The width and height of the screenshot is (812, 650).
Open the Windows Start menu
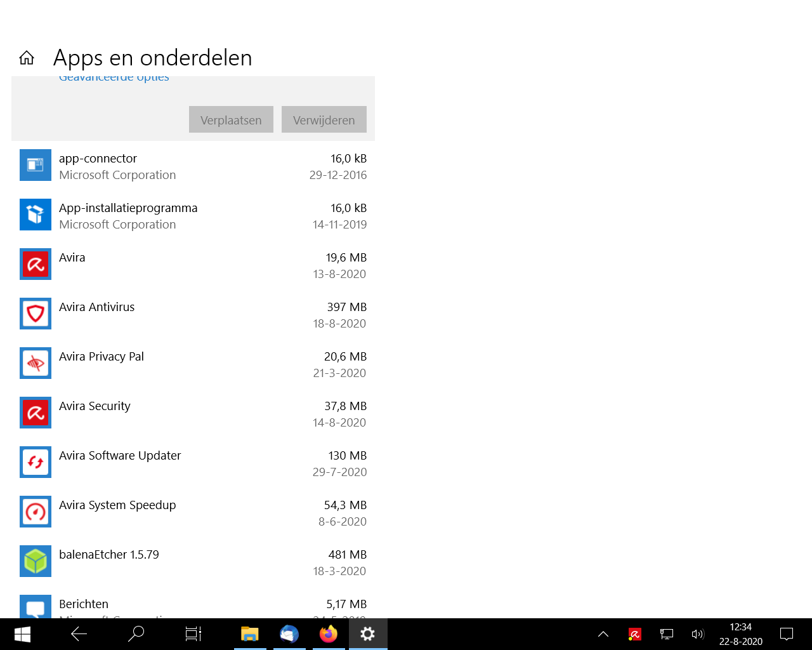[22, 634]
